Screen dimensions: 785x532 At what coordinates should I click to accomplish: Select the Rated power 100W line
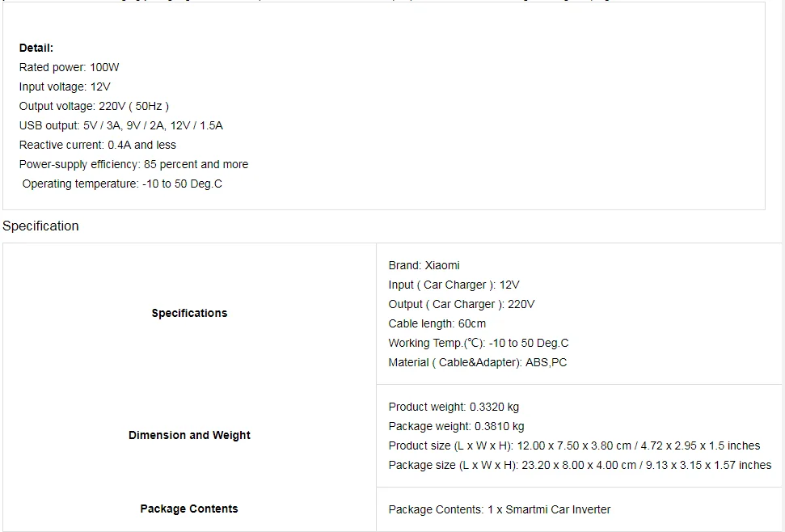(x=69, y=68)
